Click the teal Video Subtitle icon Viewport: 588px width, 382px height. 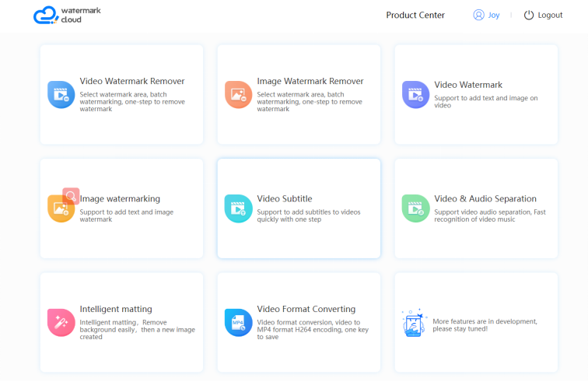(238, 209)
